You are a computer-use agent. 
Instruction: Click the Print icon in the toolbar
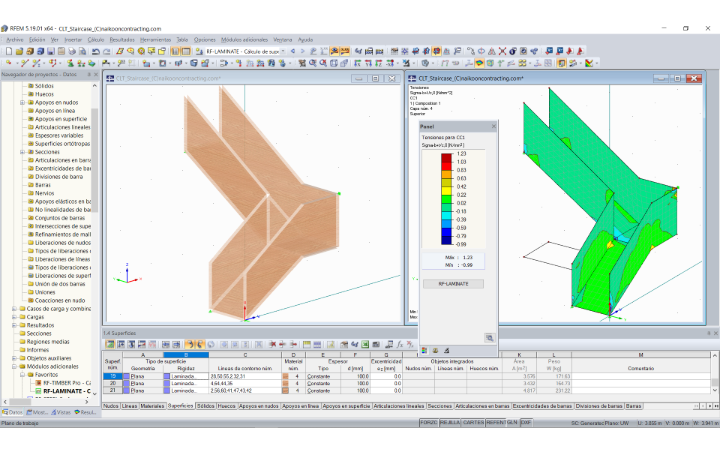tap(72, 51)
